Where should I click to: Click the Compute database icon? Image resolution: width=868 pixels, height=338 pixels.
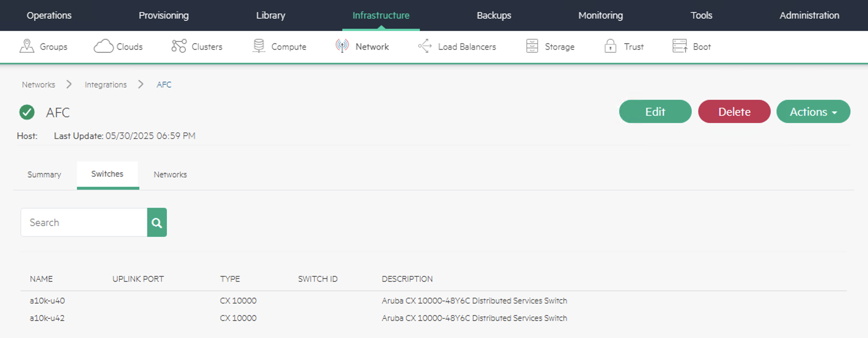click(x=259, y=46)
